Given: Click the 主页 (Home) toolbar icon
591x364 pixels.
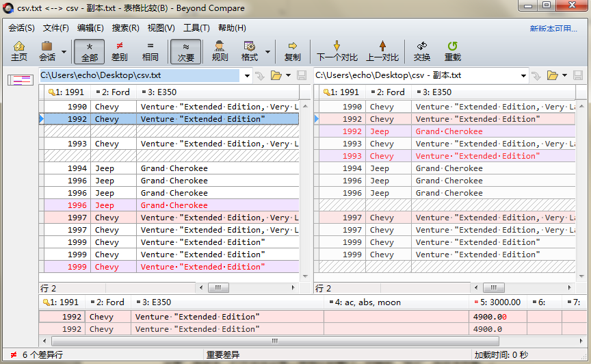Looking at the screenshot, I should pos(19,51).
